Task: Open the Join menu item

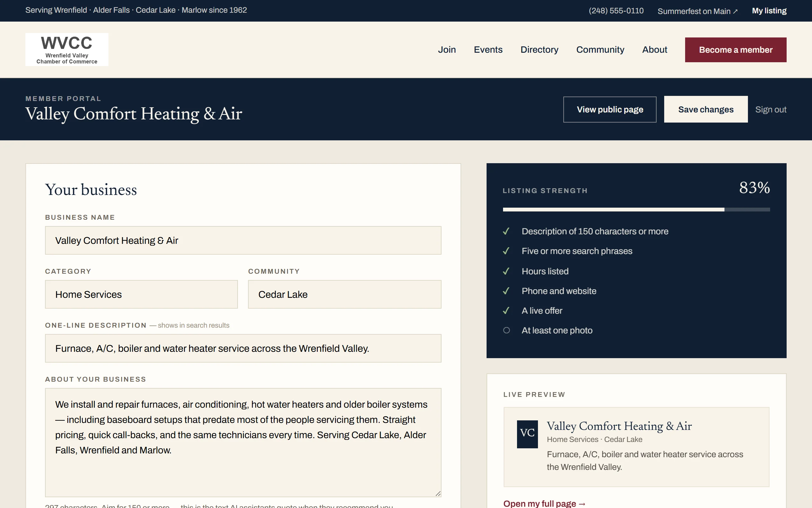Action: tap(447, 50)
